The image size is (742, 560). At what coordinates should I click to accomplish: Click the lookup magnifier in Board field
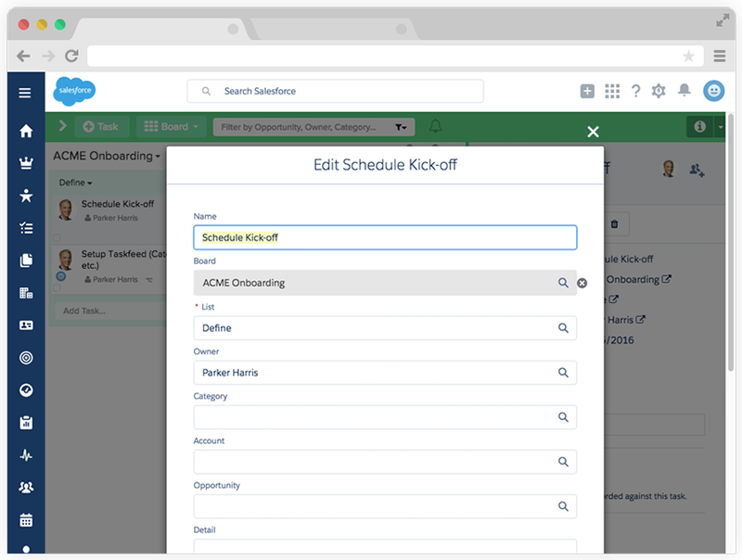(x=563, y=283)
